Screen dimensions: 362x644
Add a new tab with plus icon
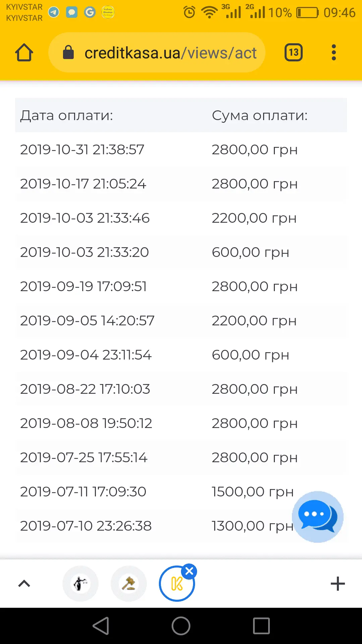(338, 584)
